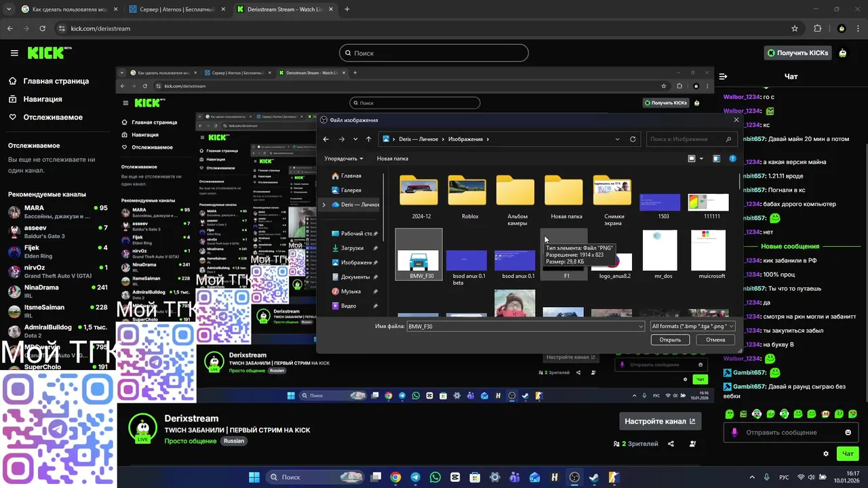Open recommended channel NinaDrama
The width and height of the screenshot is (868, 488).
tap(58, 291)
